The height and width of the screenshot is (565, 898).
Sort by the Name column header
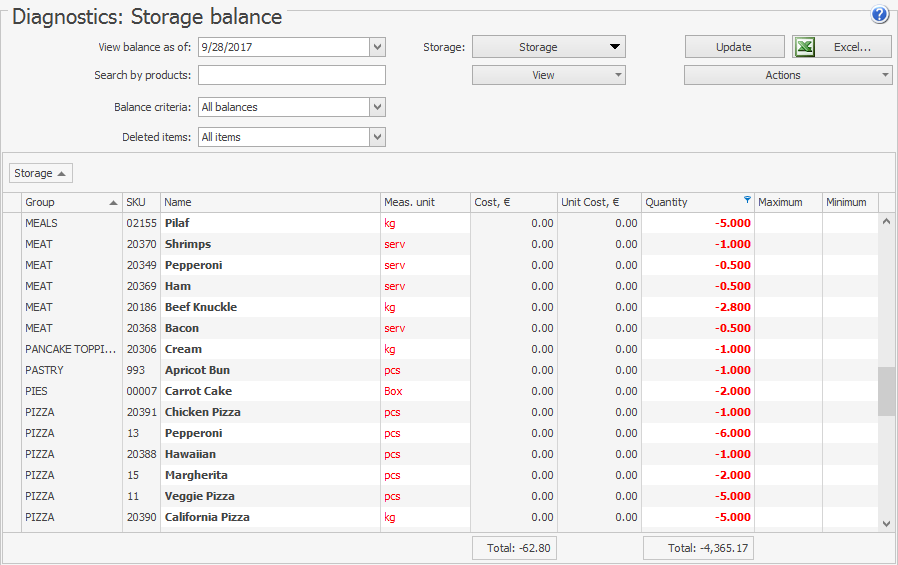point(270,202)
